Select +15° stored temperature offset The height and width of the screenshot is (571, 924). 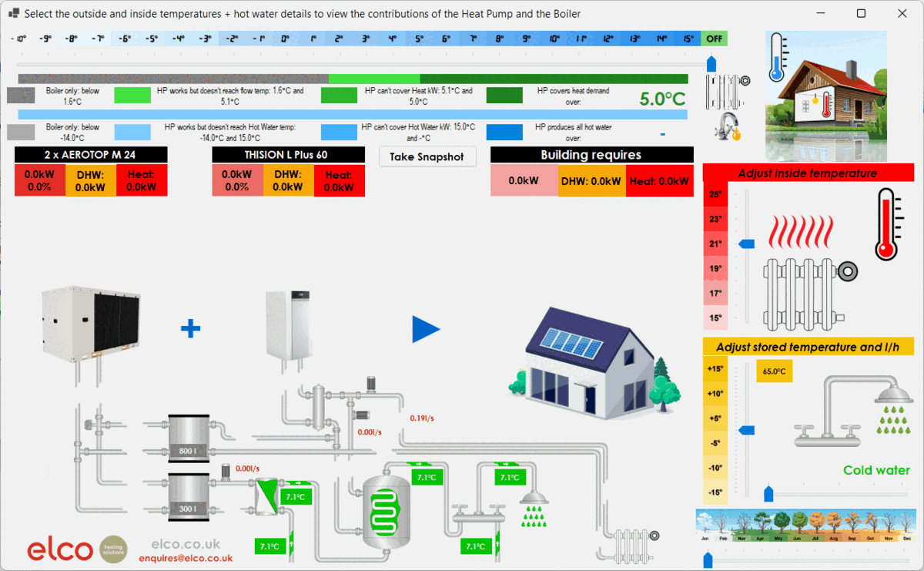pyautogui.click(x=715, y=368)
